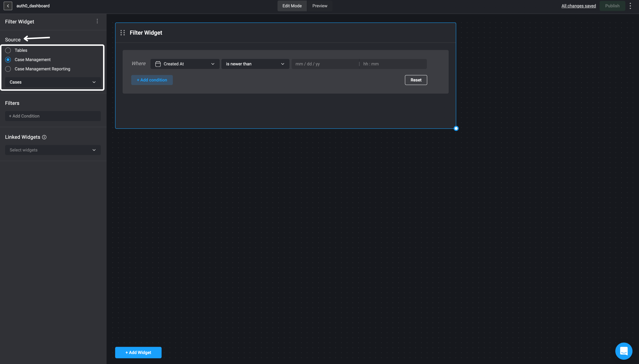639x364 pixels.
Task: Click the auth0_dashboard title text
Action: point(33,6)
